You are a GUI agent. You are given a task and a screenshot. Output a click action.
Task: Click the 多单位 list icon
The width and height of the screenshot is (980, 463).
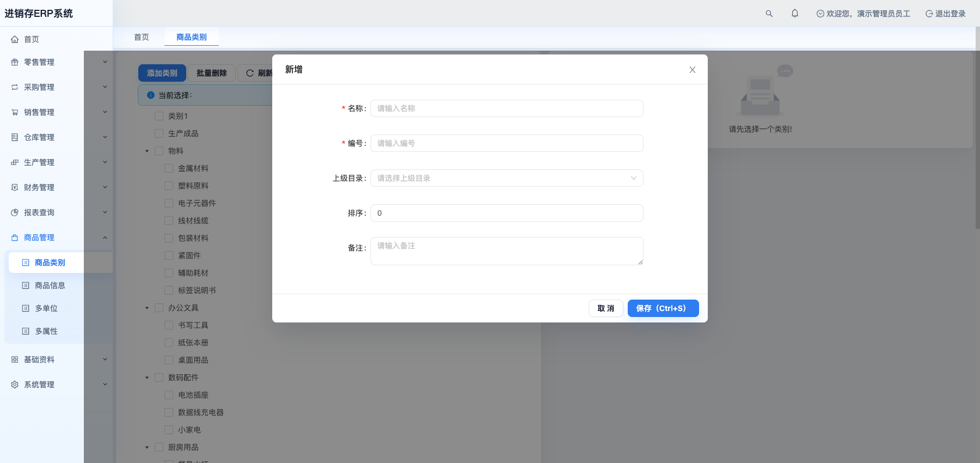(x=26, y=308)
